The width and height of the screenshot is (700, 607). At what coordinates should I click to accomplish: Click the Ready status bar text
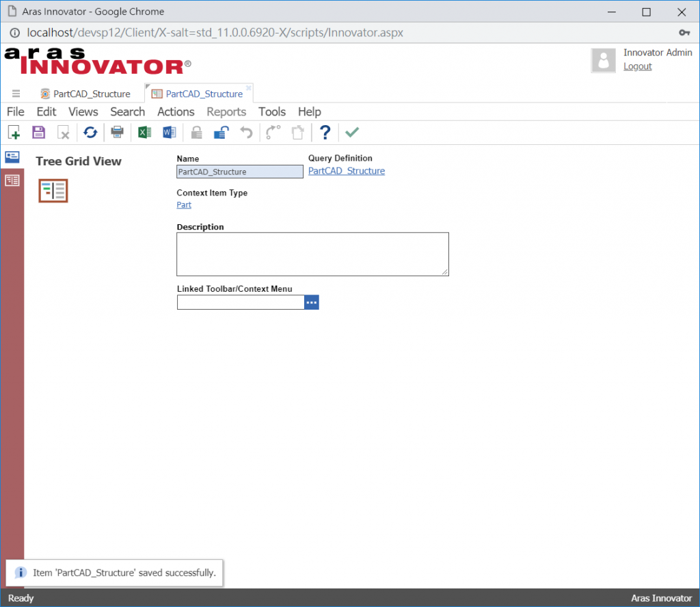pyautogui.click(x=21, y=598)
